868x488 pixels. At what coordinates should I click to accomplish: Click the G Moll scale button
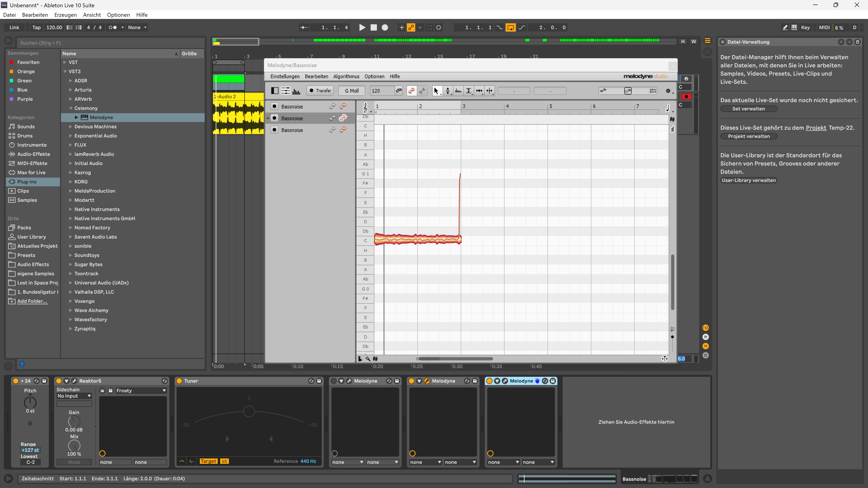pos(351,91)
